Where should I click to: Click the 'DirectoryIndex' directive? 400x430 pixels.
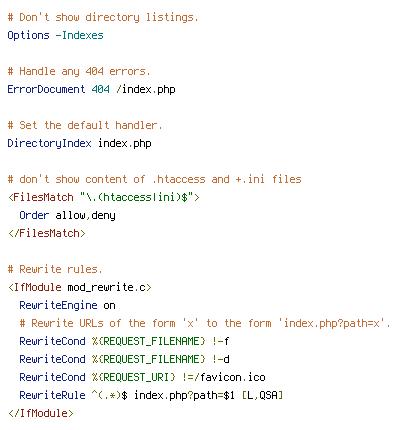(49, 143)
